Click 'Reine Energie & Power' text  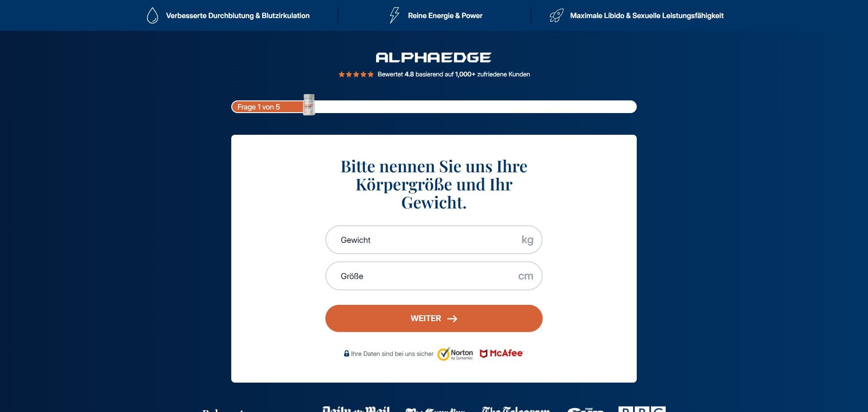coord(445,15)
